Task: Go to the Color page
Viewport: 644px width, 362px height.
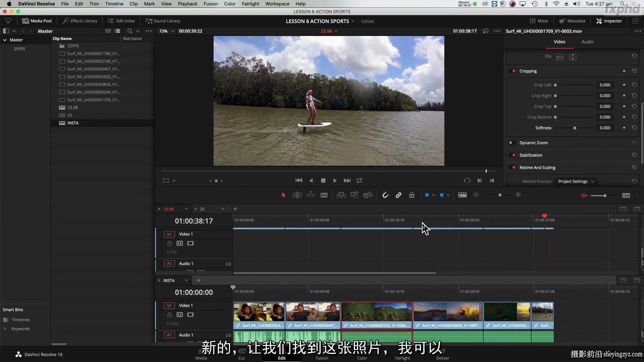Action: click(362, 354)
